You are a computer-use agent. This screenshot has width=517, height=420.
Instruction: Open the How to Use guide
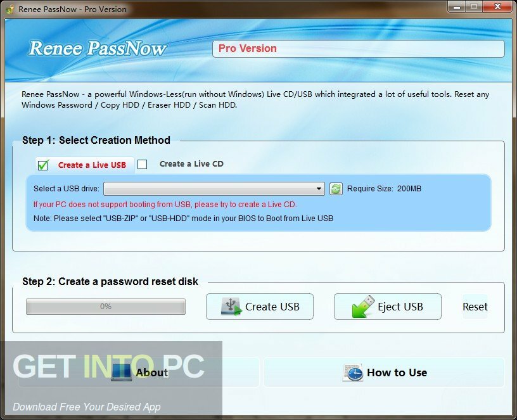click(x=384, y=372)
